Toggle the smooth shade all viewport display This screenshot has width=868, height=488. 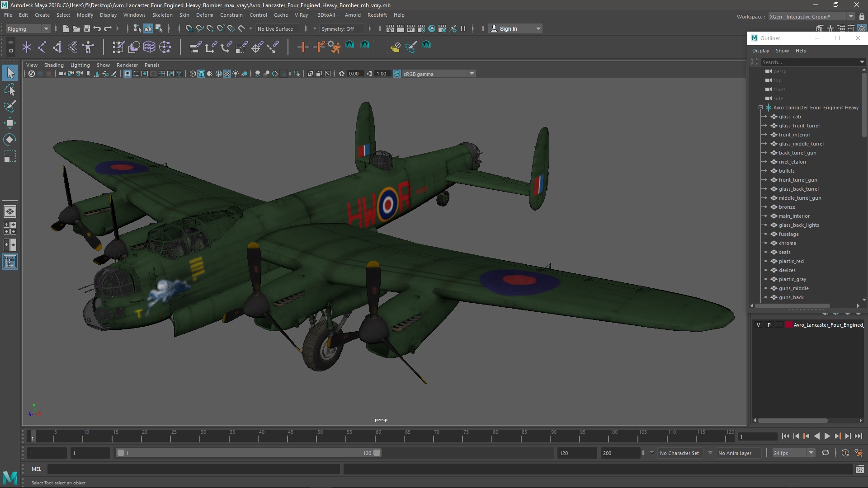point(201,74)
